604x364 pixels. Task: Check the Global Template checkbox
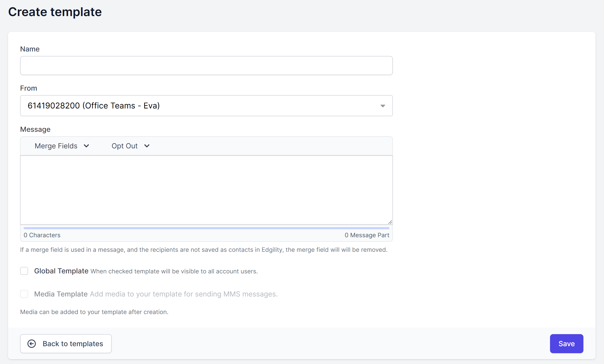click(24, 271)
